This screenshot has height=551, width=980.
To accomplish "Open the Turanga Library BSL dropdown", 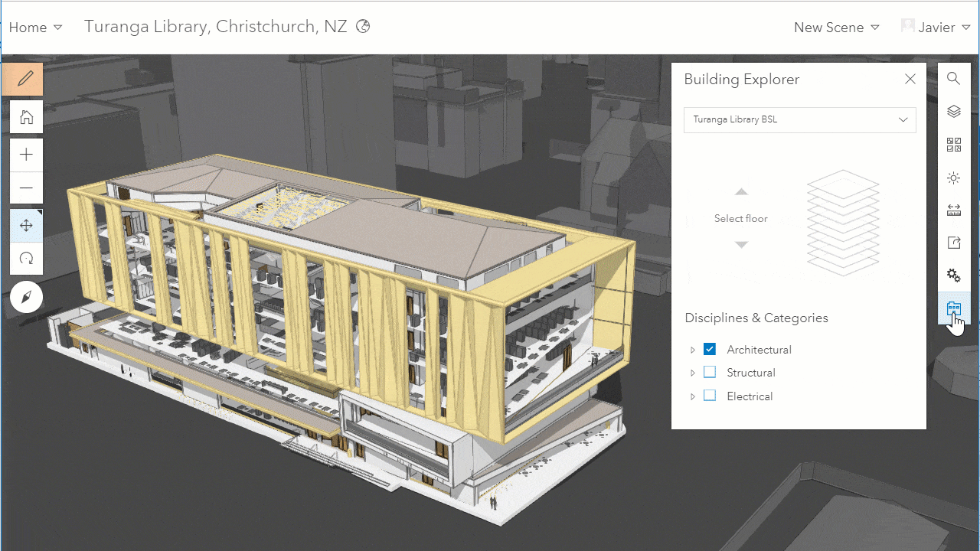I will pyautogui.click(x=799, y=119).
